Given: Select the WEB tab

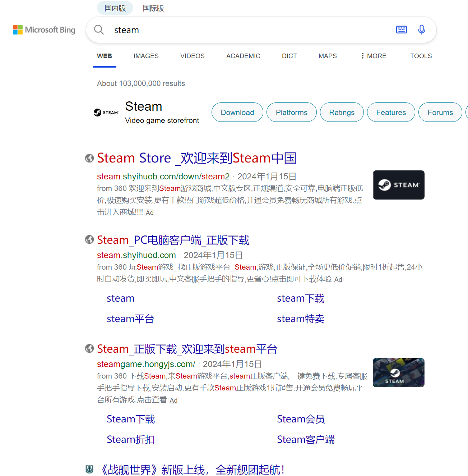Looking at the screenshot, I should click(x=105, y=56).
